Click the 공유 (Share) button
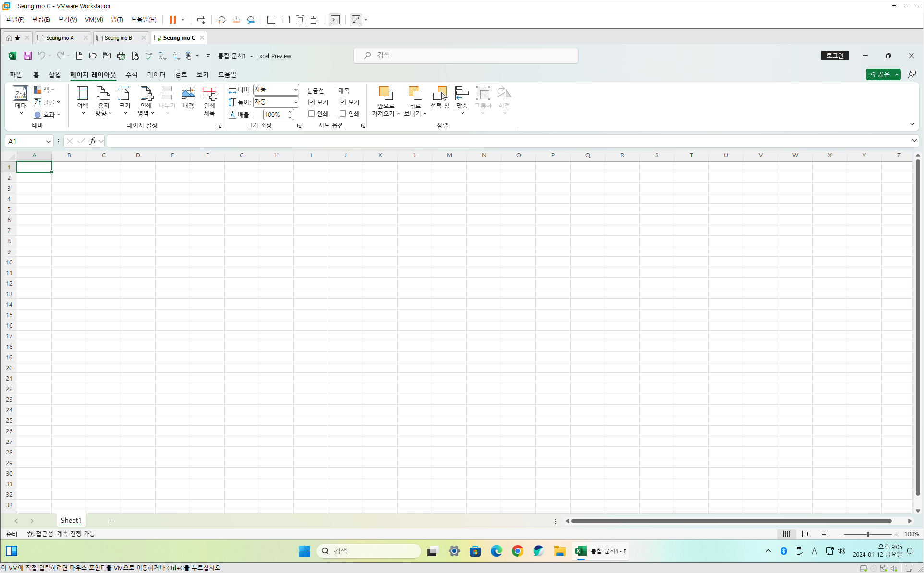The height and width of the screenshot is (573, 924). [x=879, y=74]
